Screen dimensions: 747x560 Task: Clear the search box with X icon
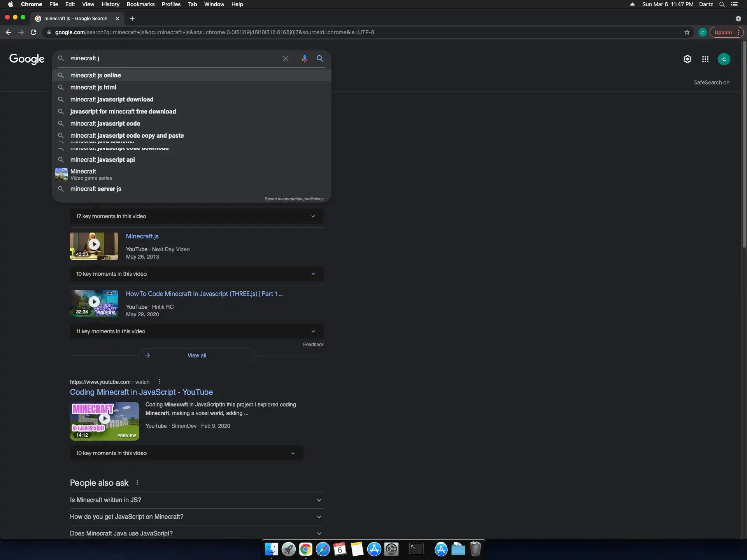pyautogui.click(x=285, y=58)
